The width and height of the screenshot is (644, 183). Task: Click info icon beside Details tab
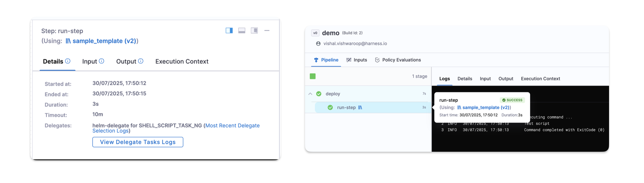point(68,61)
